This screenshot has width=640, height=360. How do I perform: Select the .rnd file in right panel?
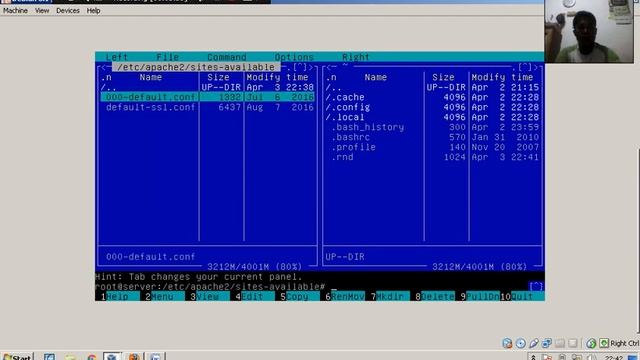coord(433,157)
